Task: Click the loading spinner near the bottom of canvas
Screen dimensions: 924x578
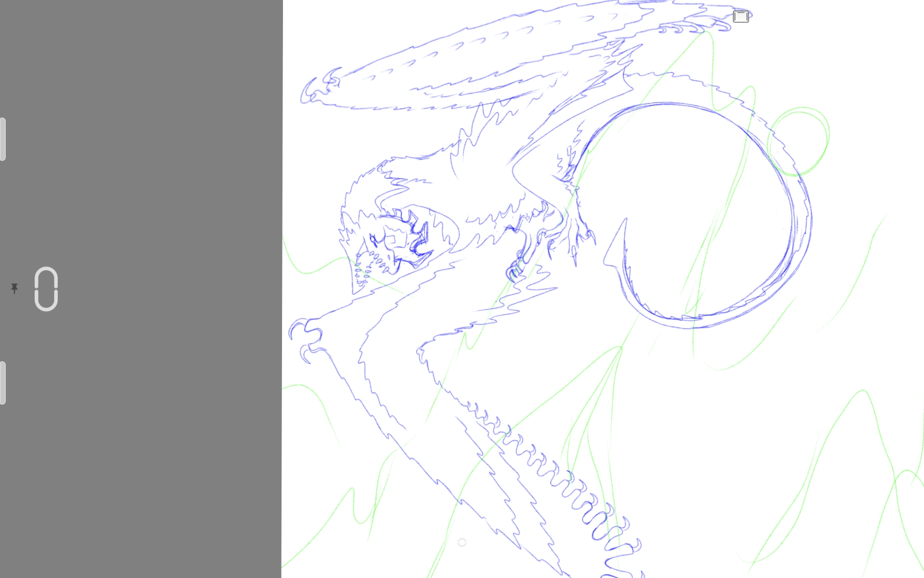Action: 462,542
